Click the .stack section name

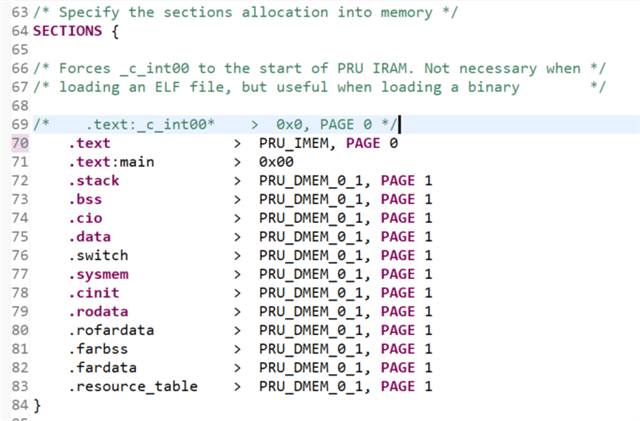(x=94, y=180)
